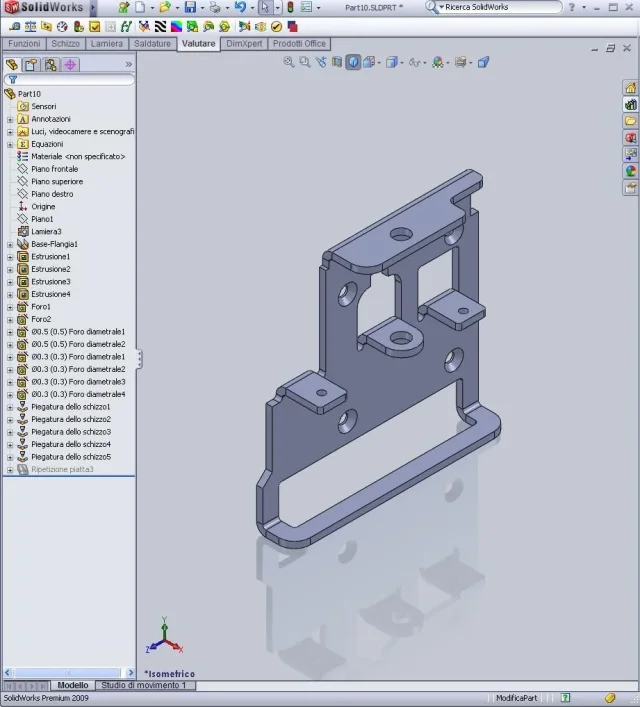
Task: Expand the SolidWorks menu flyout arrow
Action: [93, 7]
